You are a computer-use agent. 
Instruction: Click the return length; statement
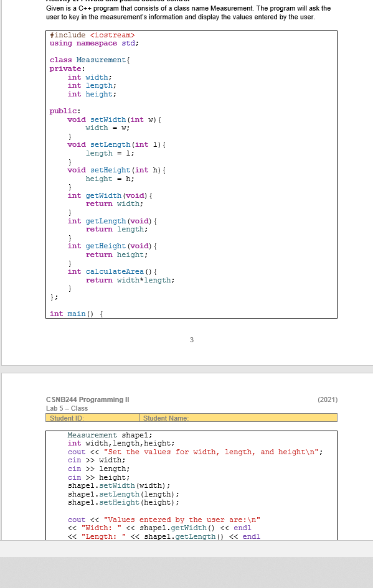tap(116, 230)
